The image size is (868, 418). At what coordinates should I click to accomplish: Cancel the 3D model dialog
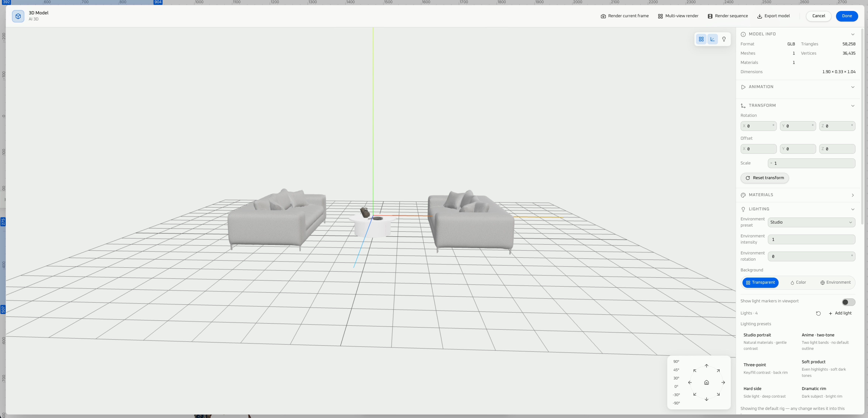pyautogui.click(x=818, y=16)
